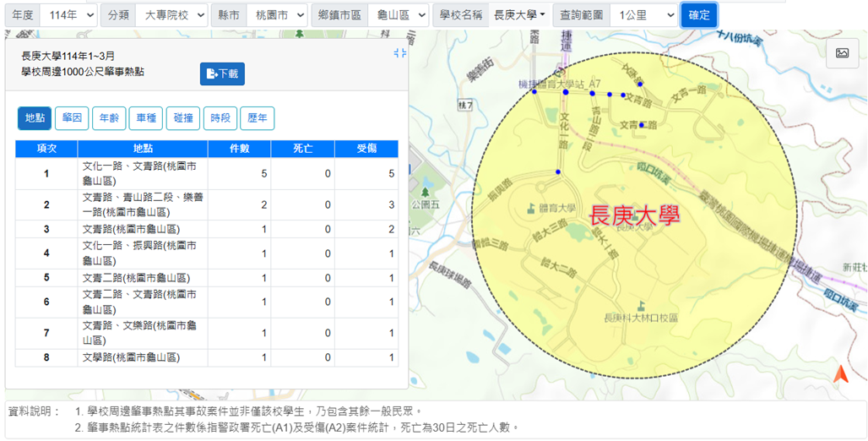The width and height of the screenshot is (868, 441).
Task: Open the 年度 year dropdown
Action: [x=68, y=15]
